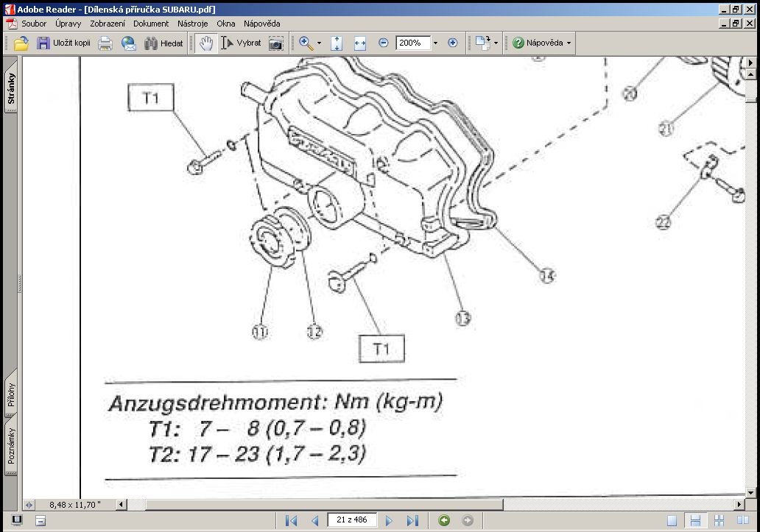Open the Úpravy menu
This screenshot has width=760, height=532.
point(68,24)
